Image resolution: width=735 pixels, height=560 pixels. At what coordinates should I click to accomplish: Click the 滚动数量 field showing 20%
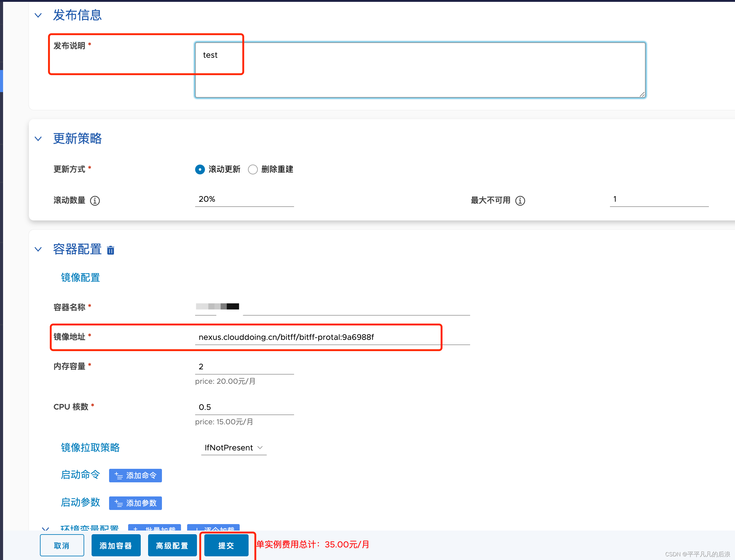point(244,199)
